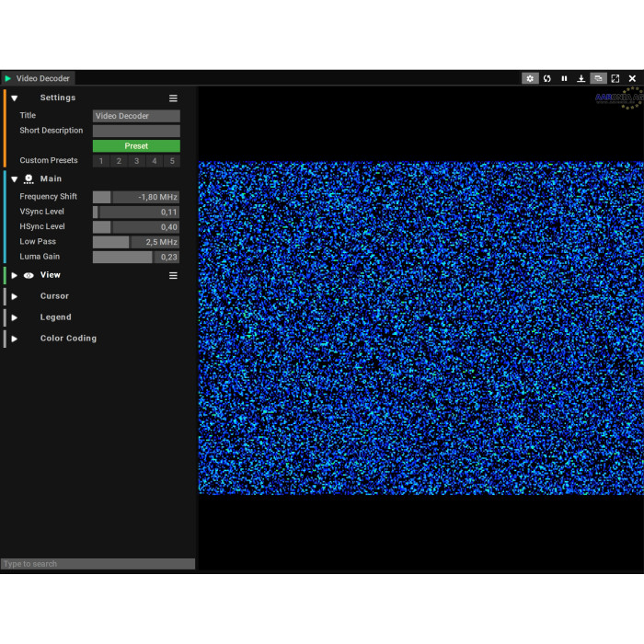Click the green play icon on the tab
644x644 pixels.
click(8, 79)
